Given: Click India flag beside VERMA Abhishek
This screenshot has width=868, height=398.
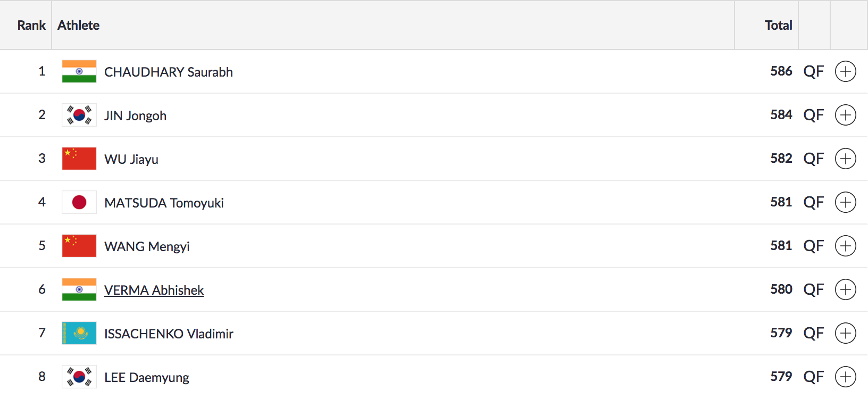Looking at the screenshot, I should [x=79, y=289].
